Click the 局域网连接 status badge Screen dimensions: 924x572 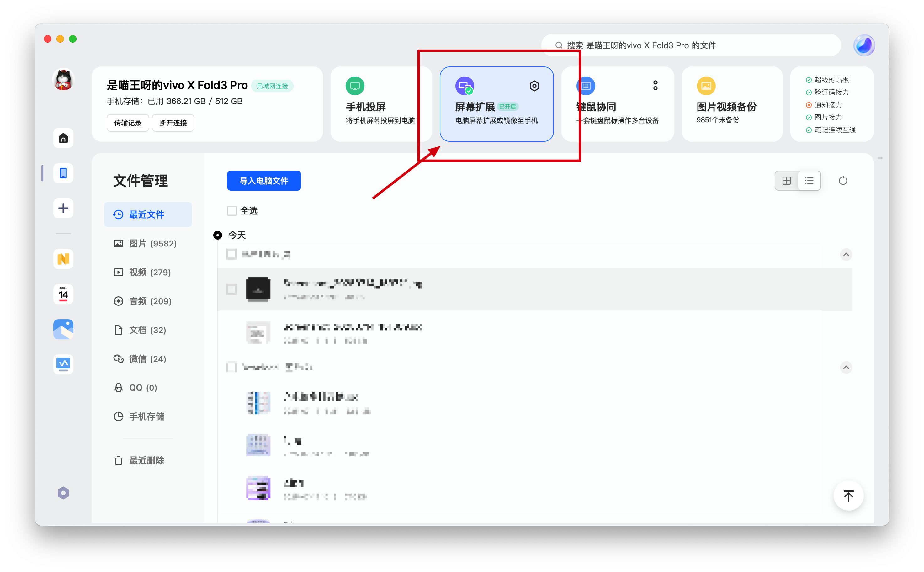(x=273, y=86)
